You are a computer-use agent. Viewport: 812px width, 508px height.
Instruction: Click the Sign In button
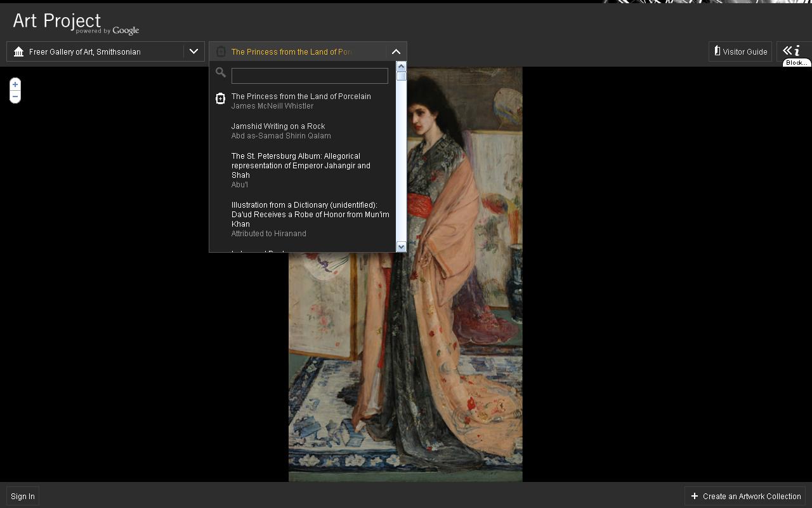click(23, 496)
